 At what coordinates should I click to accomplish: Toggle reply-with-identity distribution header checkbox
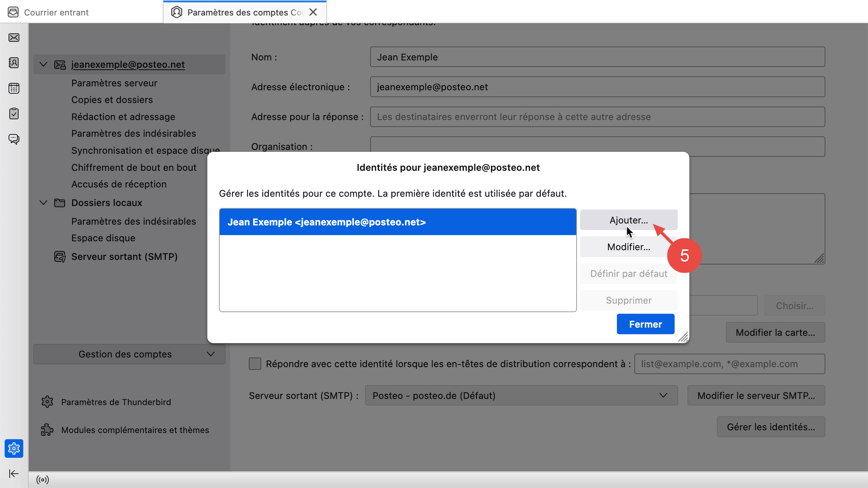tap(255, 364)
